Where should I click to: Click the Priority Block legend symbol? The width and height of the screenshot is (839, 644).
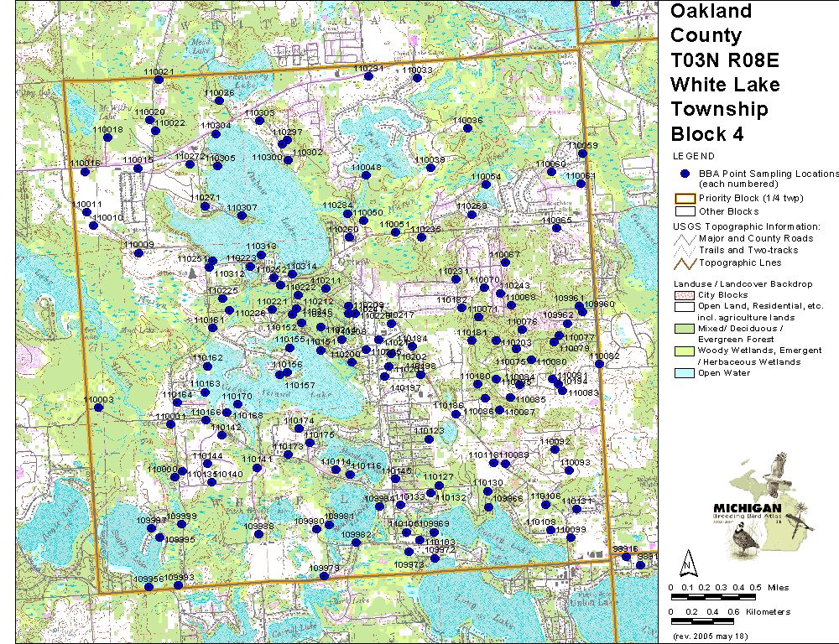pyautogui.click(x=685, y=199)
